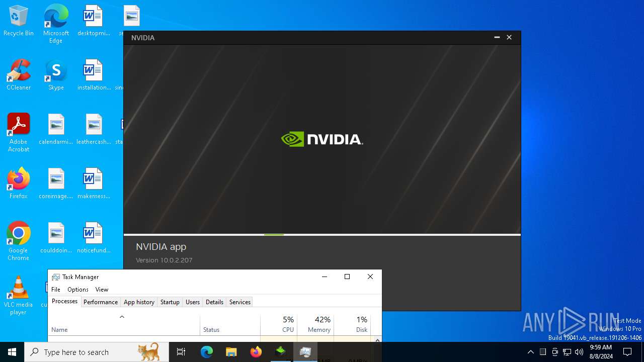Sort processes by CPU column
Screen dimensions: 644x362
point(279,324)
